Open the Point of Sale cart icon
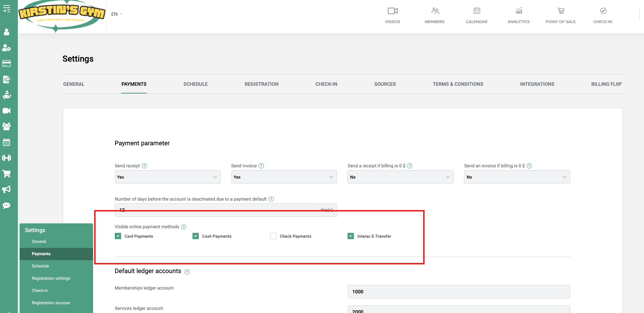The height and width of the screenshot is (313, 644). click(561, 11)
